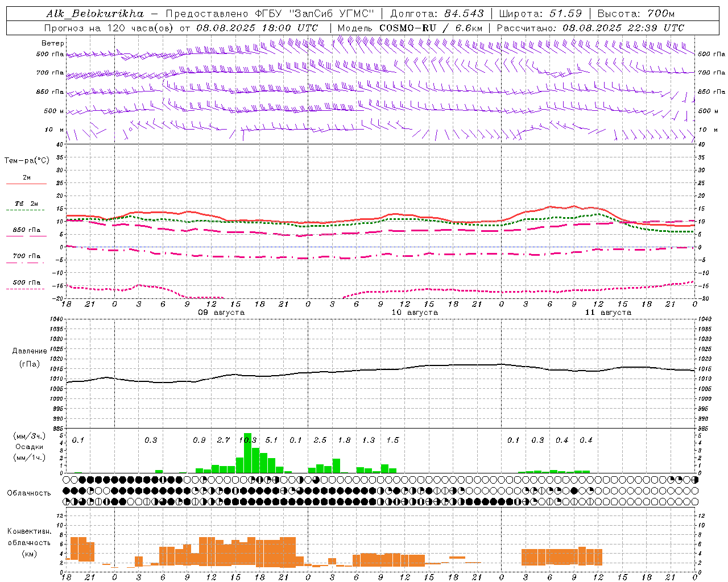728x582 pixels.
Task: Click the red '2м' temperature legend entry
Action: 27,177
